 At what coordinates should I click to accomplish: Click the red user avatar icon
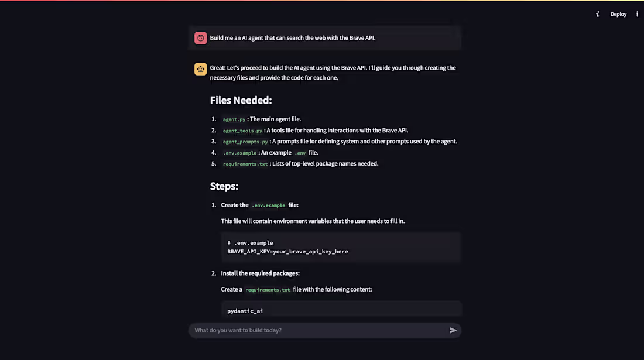pos(201,38)
